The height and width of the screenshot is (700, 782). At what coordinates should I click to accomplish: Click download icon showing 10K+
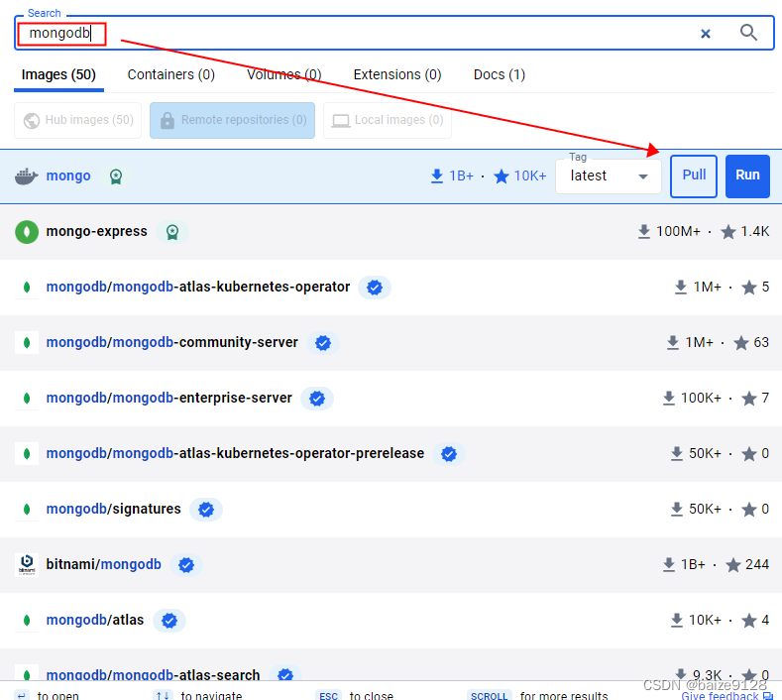[677, 620]
